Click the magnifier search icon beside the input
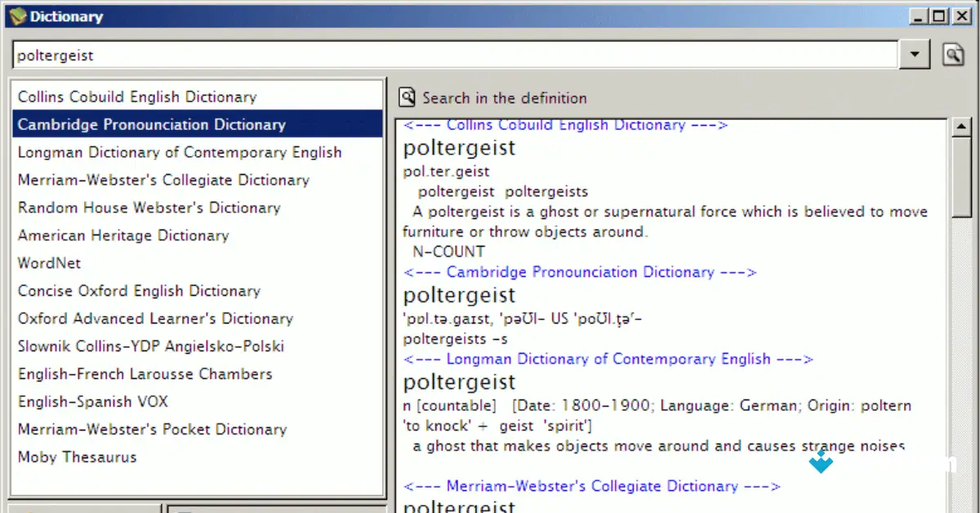The width and height of the screenshot is (980, 513). tap(952, 54)
